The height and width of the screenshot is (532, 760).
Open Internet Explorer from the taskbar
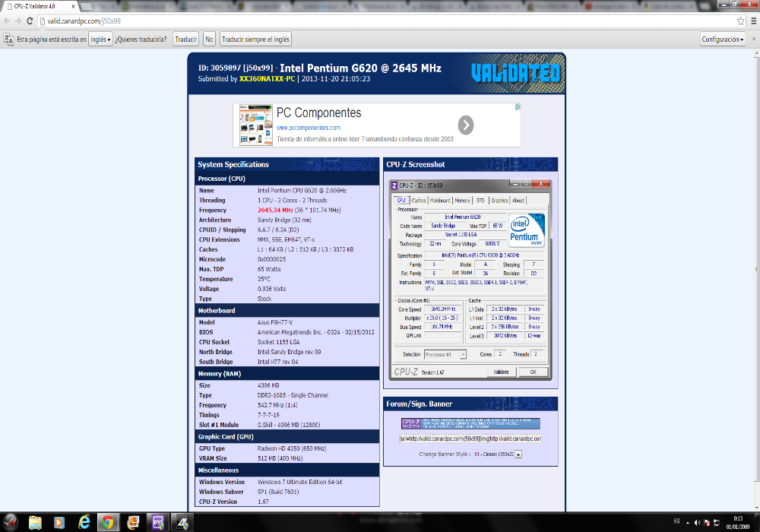[x=84, y=522]
